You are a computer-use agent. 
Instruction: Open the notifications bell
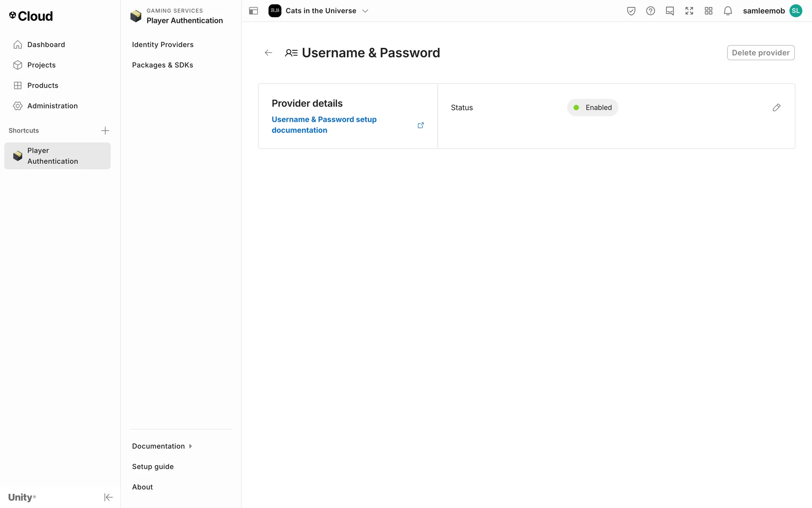[727, 11]
